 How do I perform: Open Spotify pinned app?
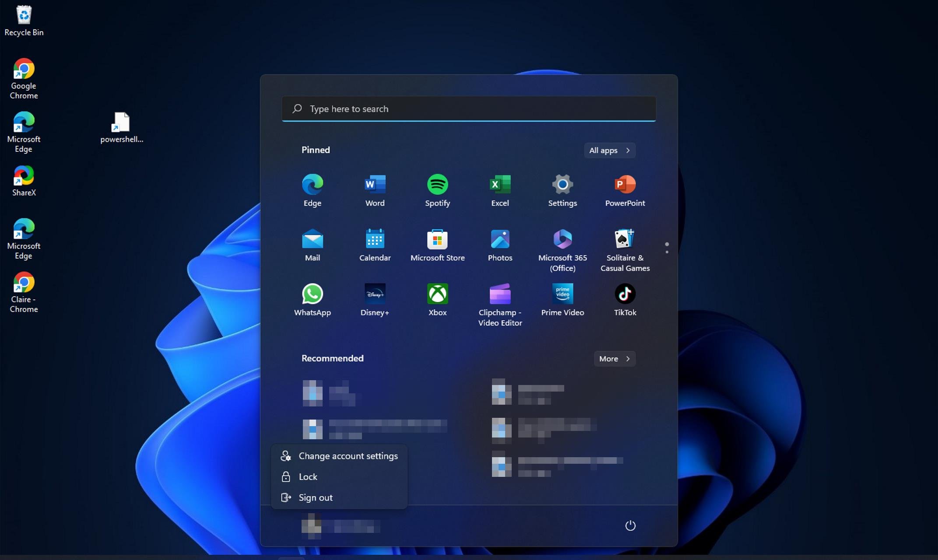[x=437, y=190]
